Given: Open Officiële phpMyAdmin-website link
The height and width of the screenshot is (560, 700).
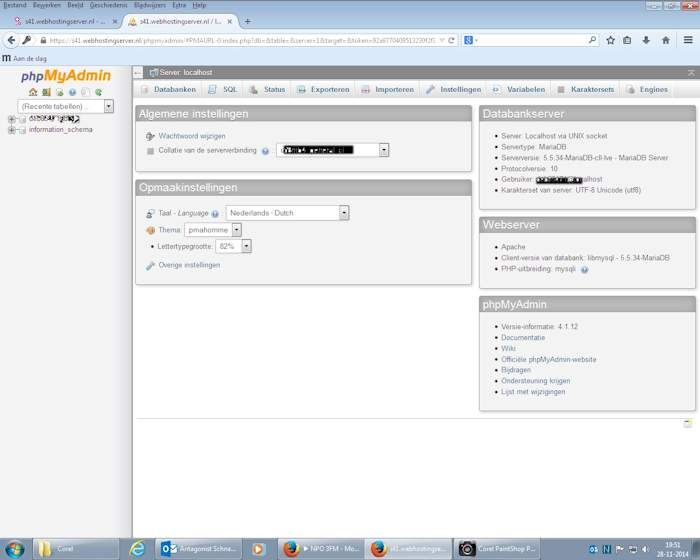Looking at the screenshot, I should (548, 359).
